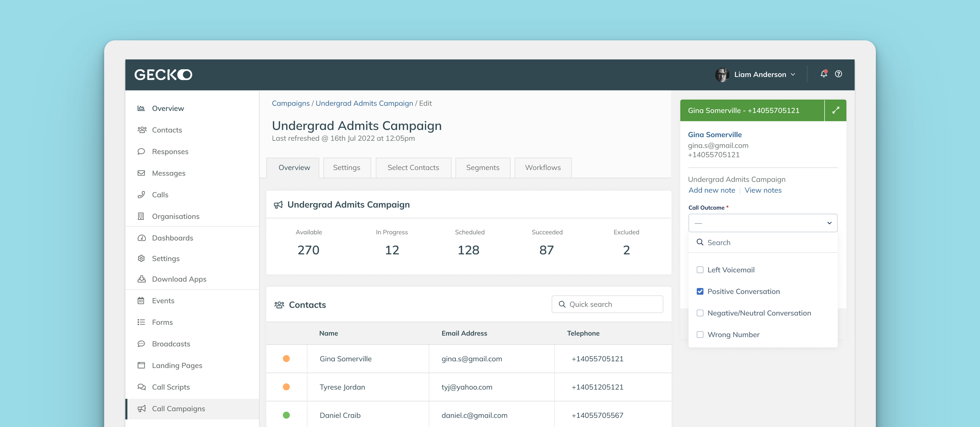Click the Add new note link

coord(712,190)
